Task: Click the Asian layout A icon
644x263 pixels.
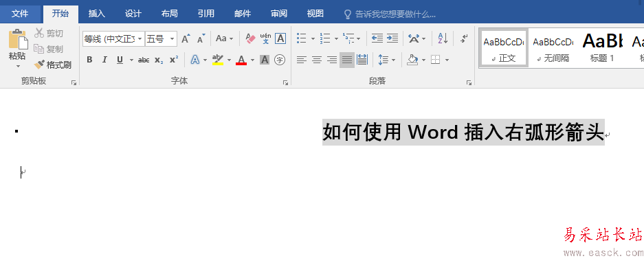Action: coord(414,39)
